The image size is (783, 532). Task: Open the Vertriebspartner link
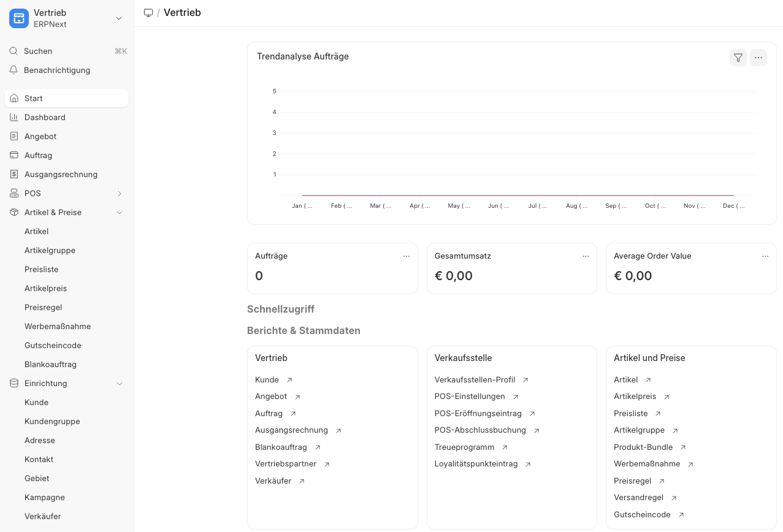pos(286,464)
